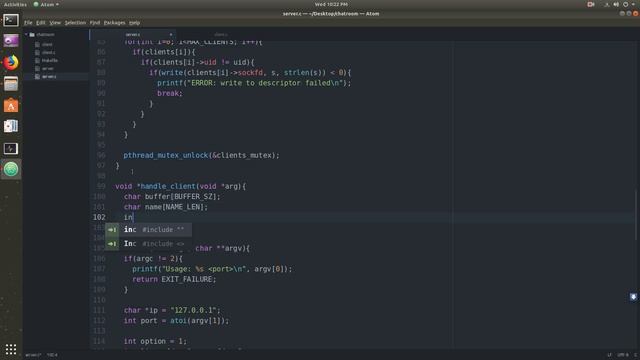
Task: Click the 'break;' statement in the code
Action: coord(170,93)
